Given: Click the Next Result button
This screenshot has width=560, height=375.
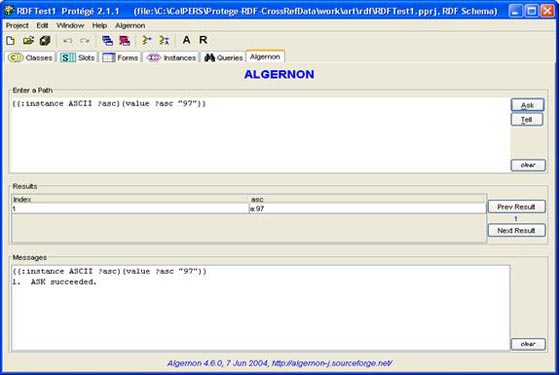Looking at the screenshot, I should 516,231.
